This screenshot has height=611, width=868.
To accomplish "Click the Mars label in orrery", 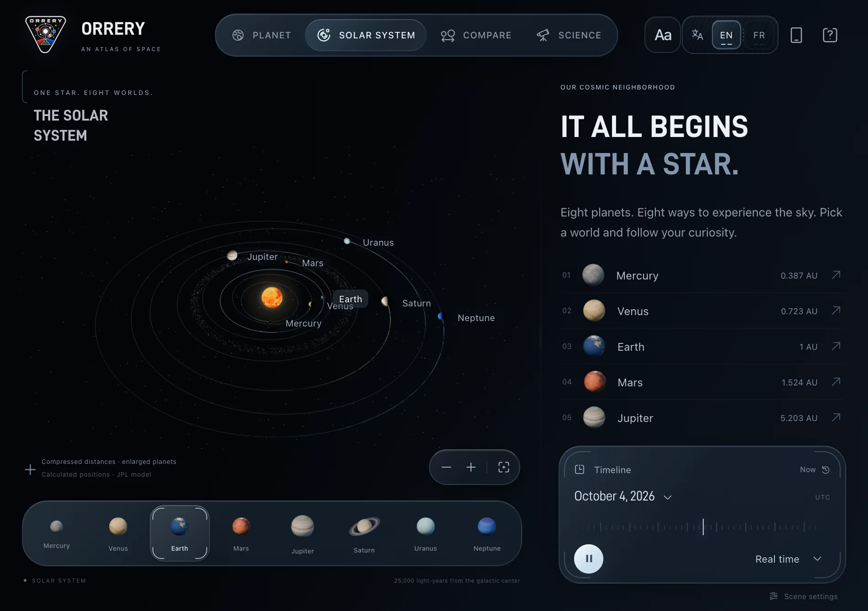I will [313, 263].
